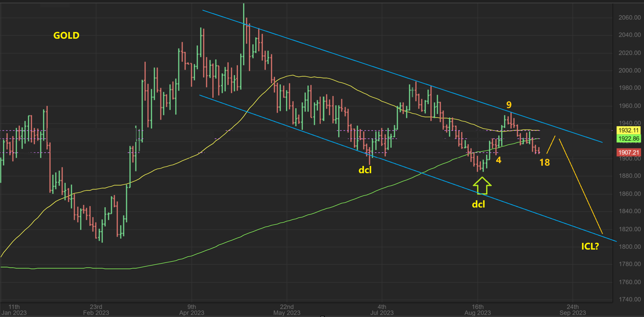Click the 16th Aug 2023 date label

tap(478, 310)
